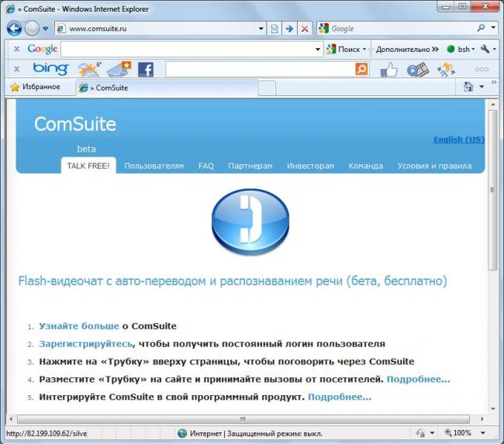This screenshot has height=444, width=504.
Task: Open a new blank tab
Action: click(267, 88)
